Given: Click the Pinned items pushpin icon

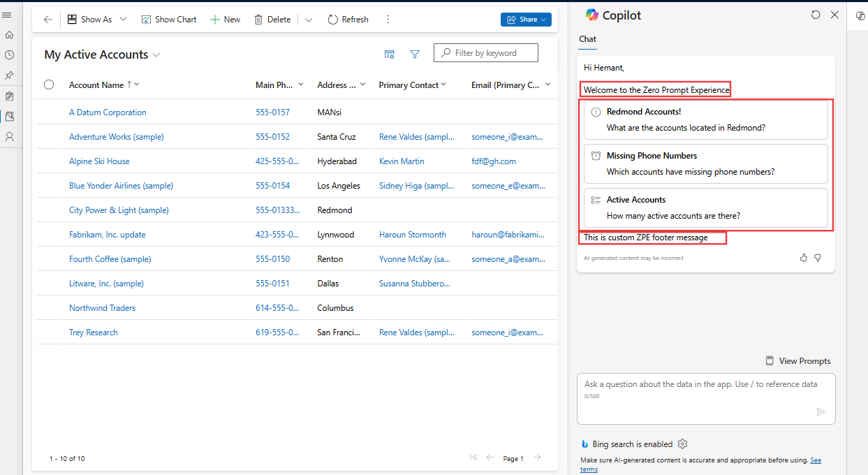Looking at the screenshot, I should pyautogui.click(x=10, y=75).
